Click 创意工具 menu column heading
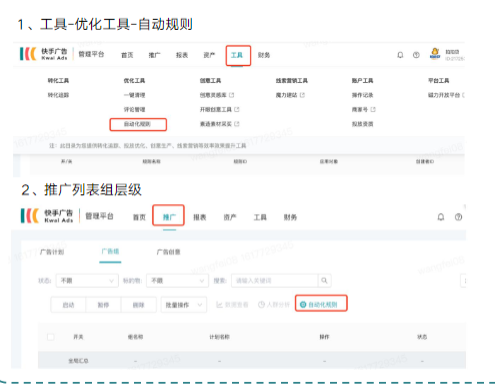The width and height of the screenshot is (495, 387). pyautogui.click(x=210, y=80)
